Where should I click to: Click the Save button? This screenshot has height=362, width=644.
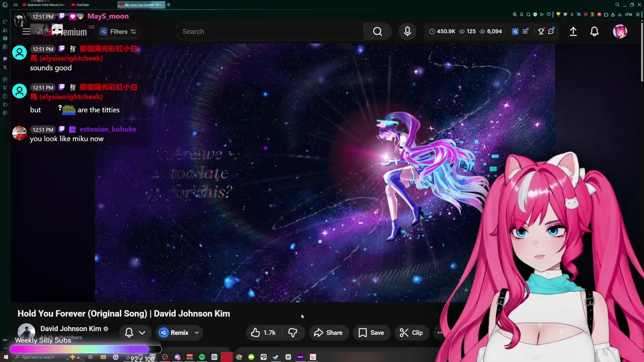coord(371,332)
